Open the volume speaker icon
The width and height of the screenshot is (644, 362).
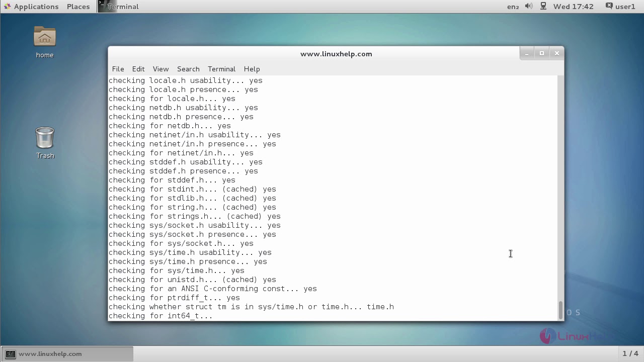tap(529, 7)
